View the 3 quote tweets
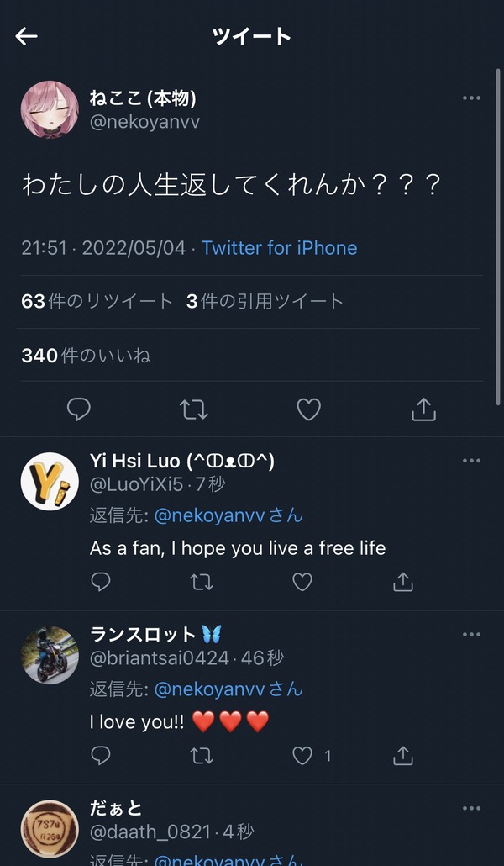Screen dimensions: 504x866 coord(265,302)
